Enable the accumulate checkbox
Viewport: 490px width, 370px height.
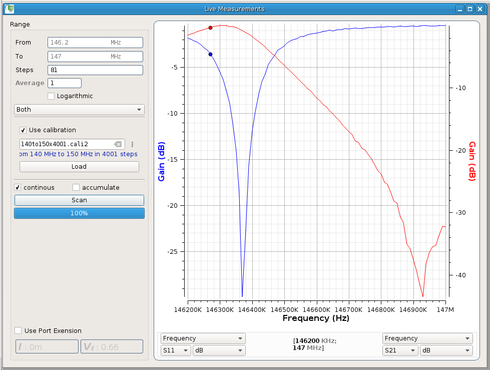(76, 187)
